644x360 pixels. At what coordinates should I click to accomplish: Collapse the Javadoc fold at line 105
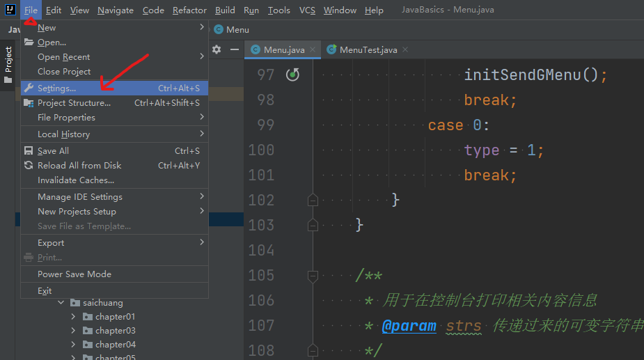[313, 276]
